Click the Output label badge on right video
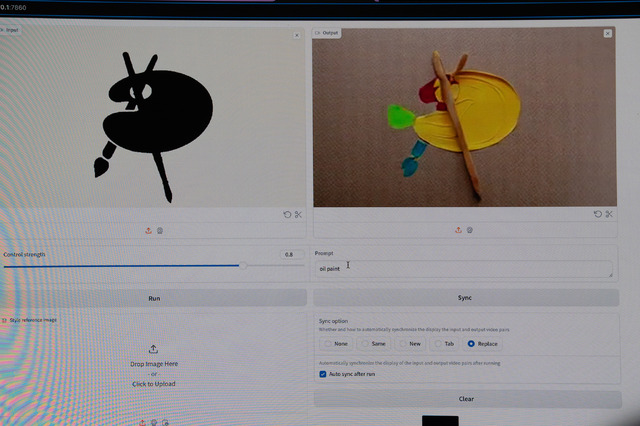Viewport: 640px width, 426px height. [x=327, y=33]
